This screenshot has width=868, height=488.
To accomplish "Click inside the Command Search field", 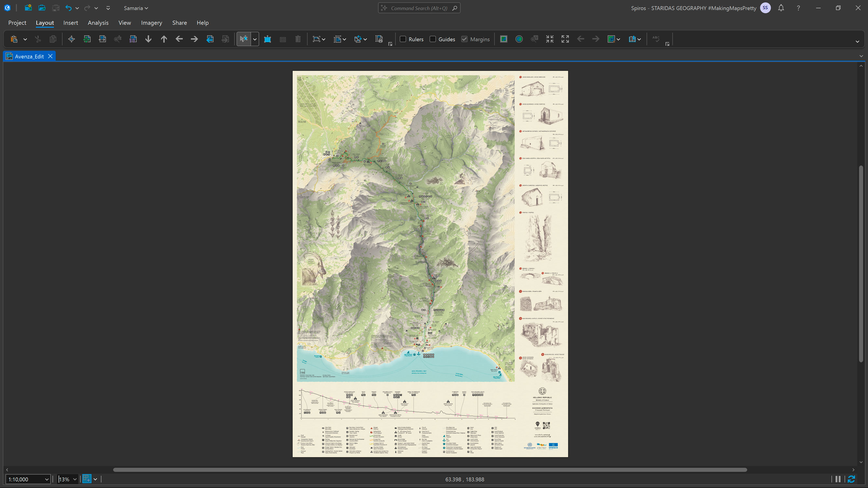I will pyautogui.click(x=419, y=8).
